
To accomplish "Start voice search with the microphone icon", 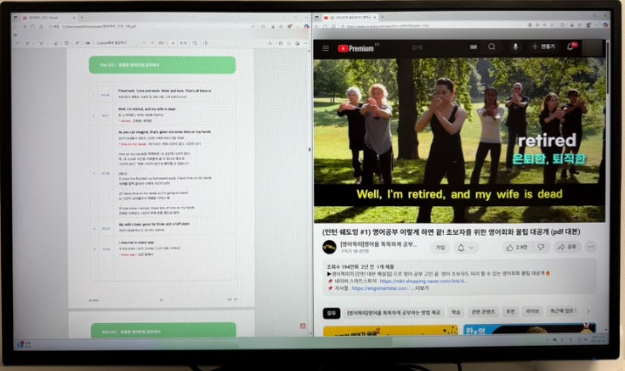I will point(515,47).
